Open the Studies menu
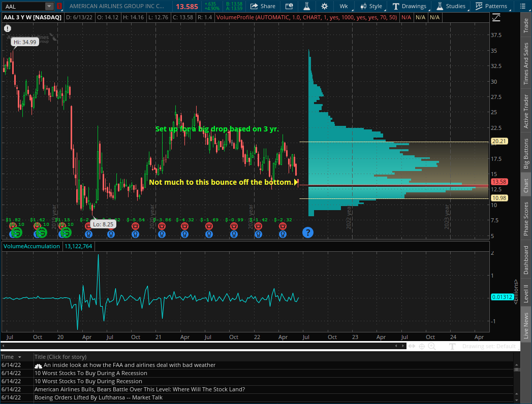Screen dimensions: 532x404 (451, 6)
